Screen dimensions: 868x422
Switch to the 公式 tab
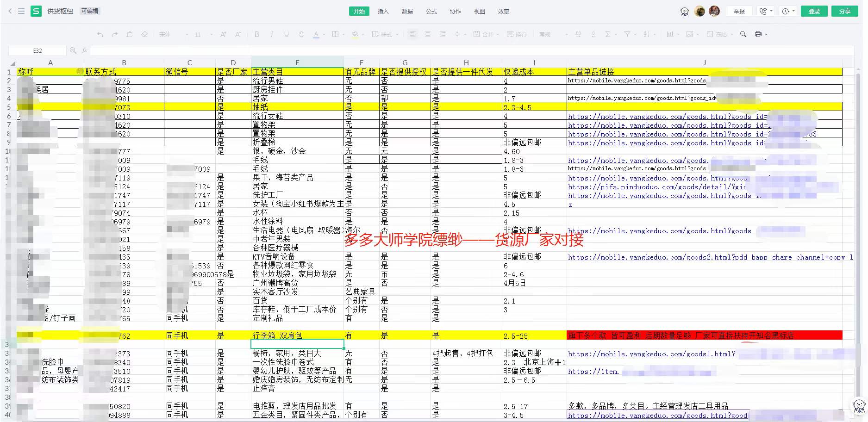click(431, 11)
